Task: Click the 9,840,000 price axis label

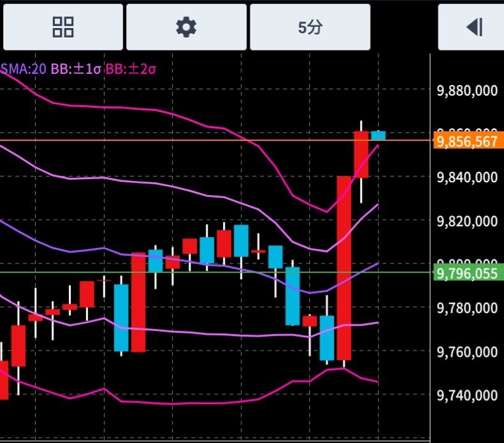Action: click(466, 178)
